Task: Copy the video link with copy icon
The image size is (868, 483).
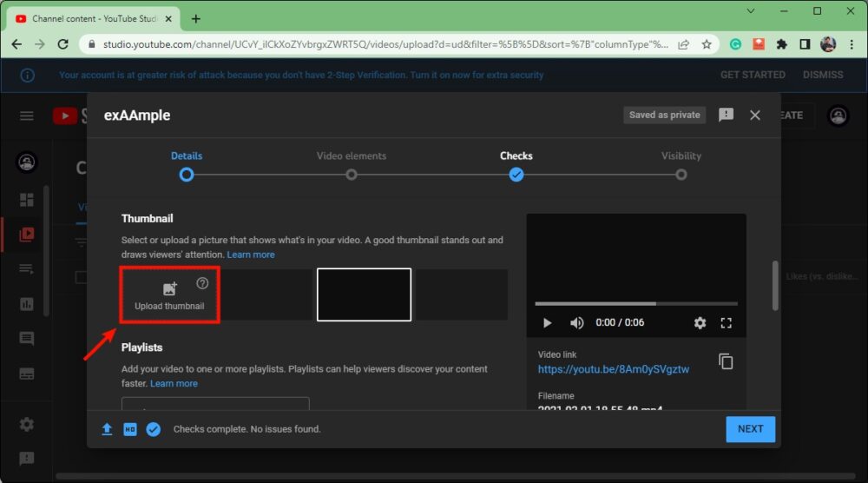Action: 726,361
